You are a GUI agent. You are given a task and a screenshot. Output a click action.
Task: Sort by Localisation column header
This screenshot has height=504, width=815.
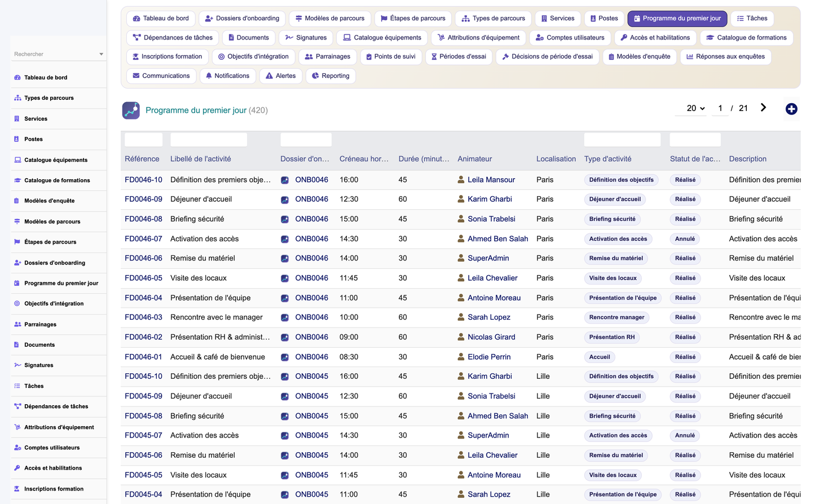pos(556,159)
